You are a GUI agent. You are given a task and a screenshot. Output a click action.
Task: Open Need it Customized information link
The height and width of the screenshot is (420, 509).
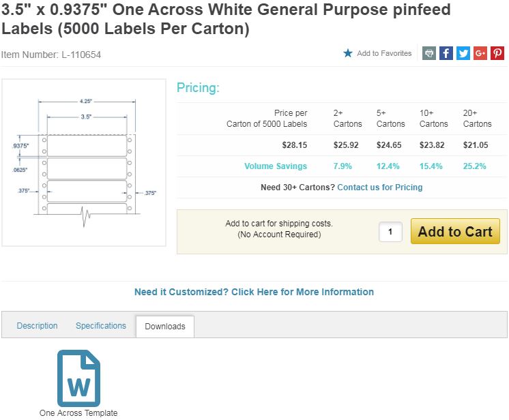point(254,292)
